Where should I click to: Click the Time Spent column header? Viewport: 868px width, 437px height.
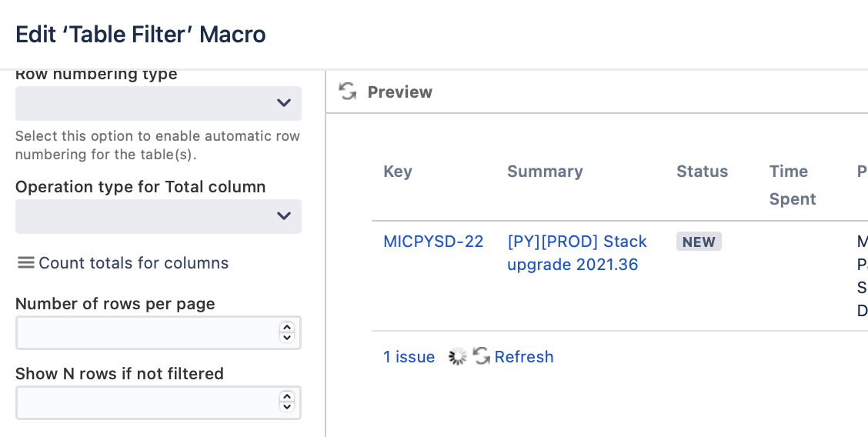793,185
